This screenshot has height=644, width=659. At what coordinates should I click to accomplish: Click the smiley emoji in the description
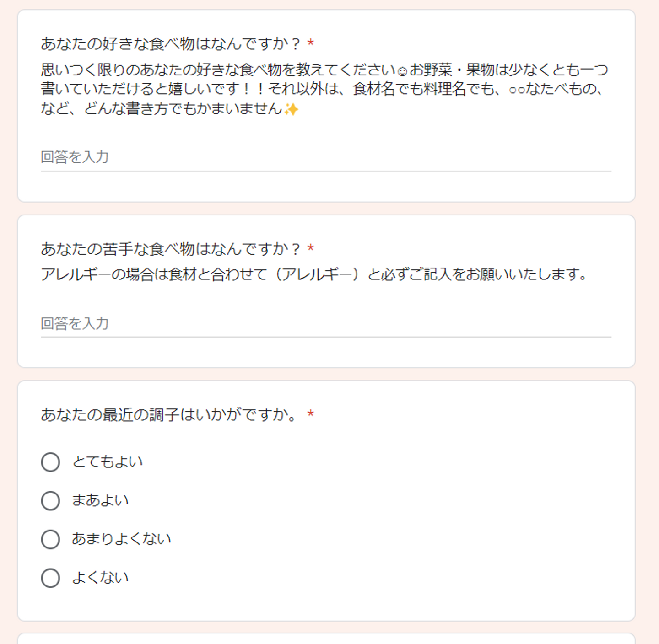pyautogui.click(x=402, y=71)
